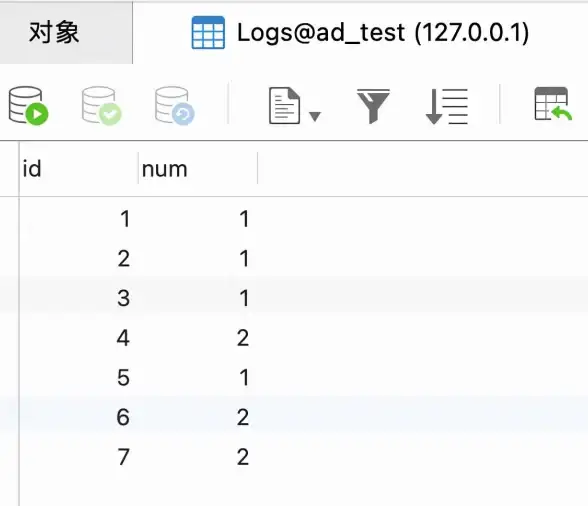588x506 pixels.
Task: Click the table icon in the Logs tab
Action: point(208,33)
